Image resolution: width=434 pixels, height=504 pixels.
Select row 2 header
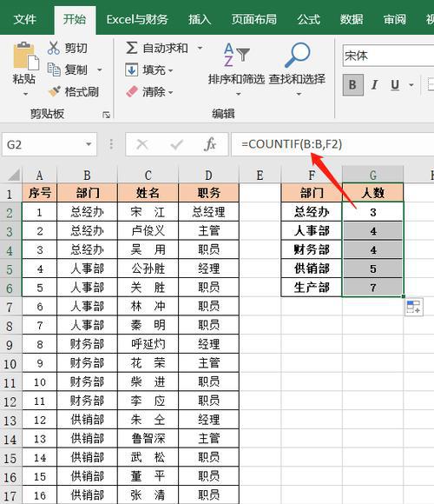tap(10, 213)
